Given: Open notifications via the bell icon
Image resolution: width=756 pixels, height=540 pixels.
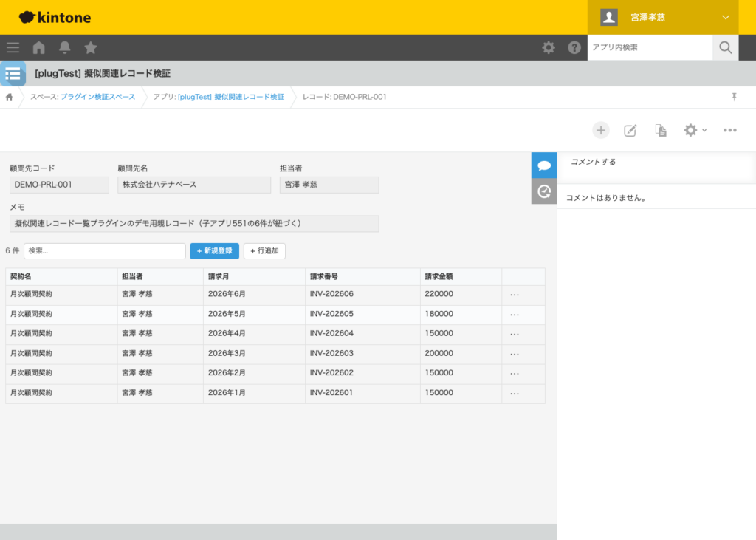Looking at the screenshot, I should pos(65,47).
